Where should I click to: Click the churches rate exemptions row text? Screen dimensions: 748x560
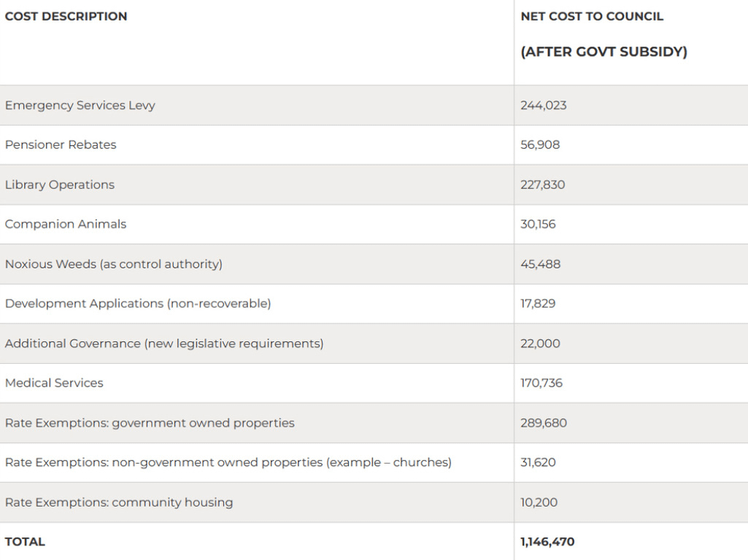(x=228, y=463)
